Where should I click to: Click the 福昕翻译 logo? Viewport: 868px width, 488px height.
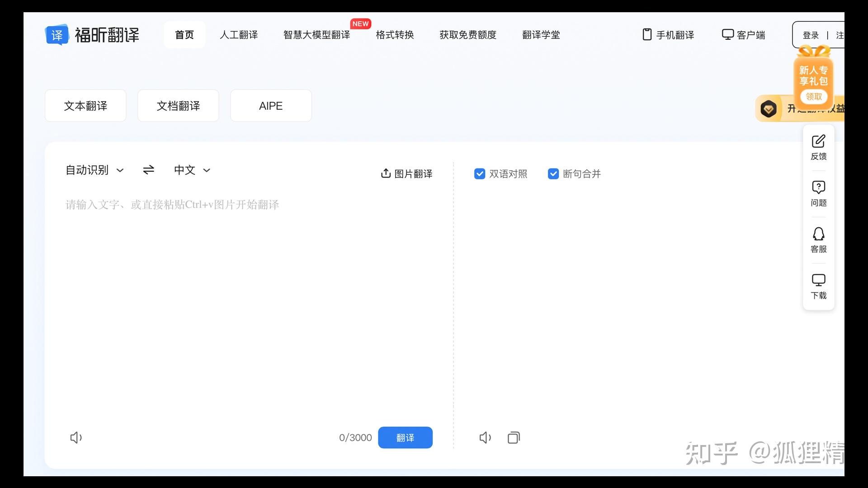[x=92, y=35]
